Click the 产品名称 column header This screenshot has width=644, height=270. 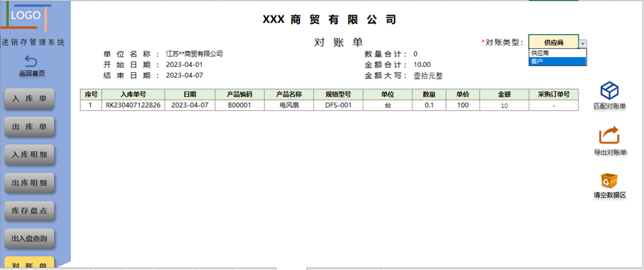[x=289, y=94]
